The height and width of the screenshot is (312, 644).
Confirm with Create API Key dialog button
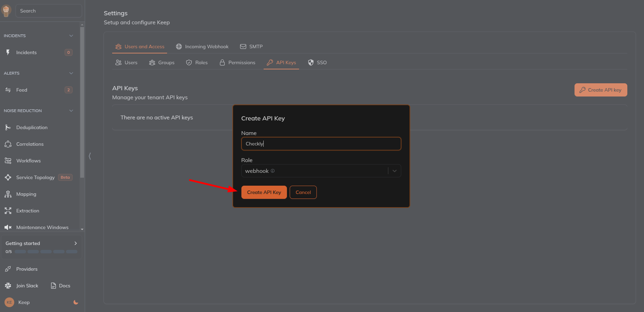(264, 192)
